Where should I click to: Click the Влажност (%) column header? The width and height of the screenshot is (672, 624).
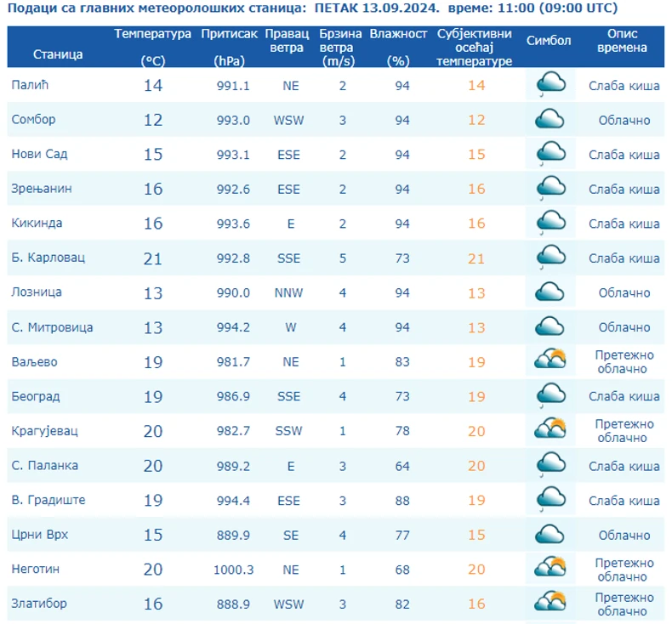pyautogui.click(x=398, y=47)
